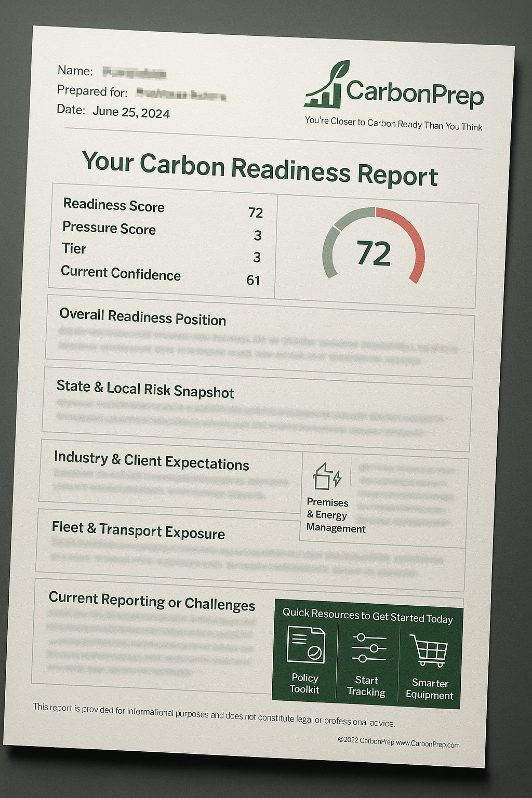Open the Start Tracking label
The width and height of the screenshot is (532, 798).
coord(366,686)
